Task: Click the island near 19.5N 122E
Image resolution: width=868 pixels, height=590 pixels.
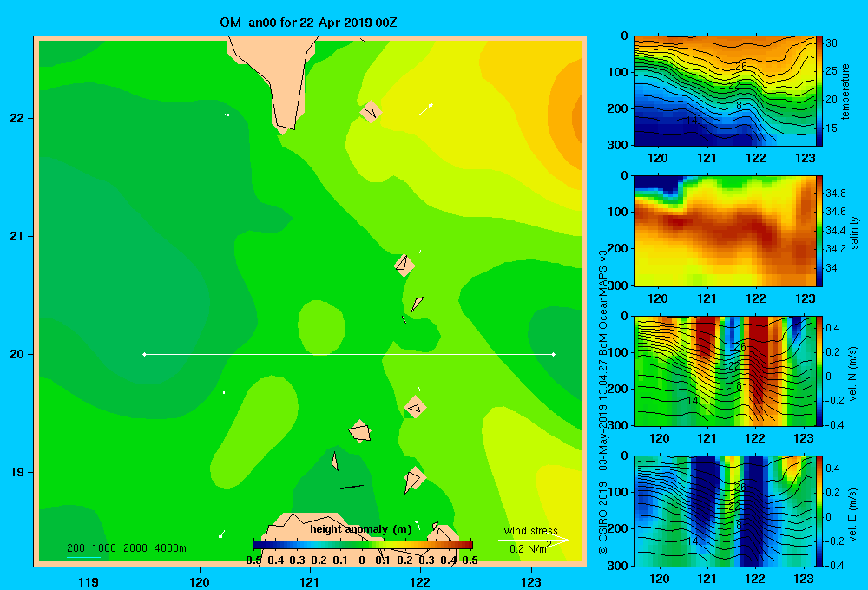Action: click(415, 407)
